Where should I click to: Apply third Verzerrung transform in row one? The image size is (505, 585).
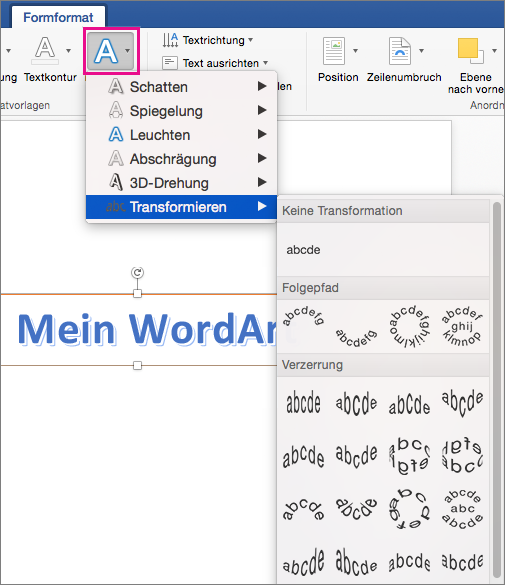pos(409,403)
